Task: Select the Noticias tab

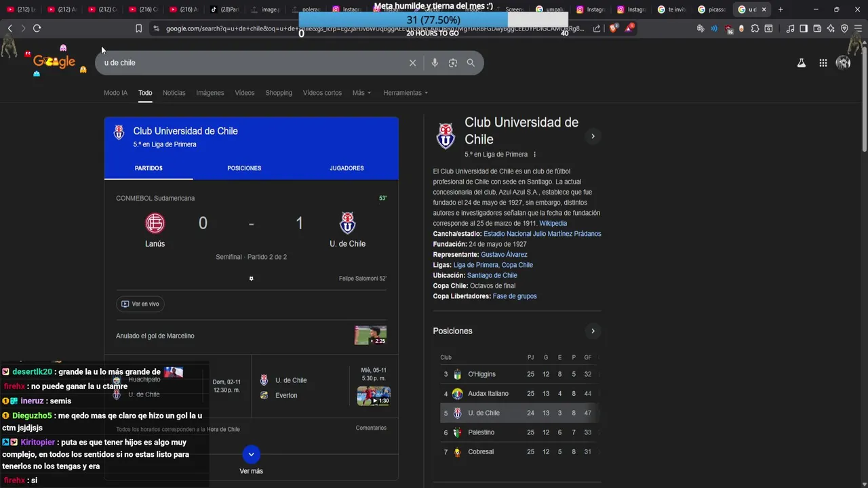Action: (x=174, y=93)
